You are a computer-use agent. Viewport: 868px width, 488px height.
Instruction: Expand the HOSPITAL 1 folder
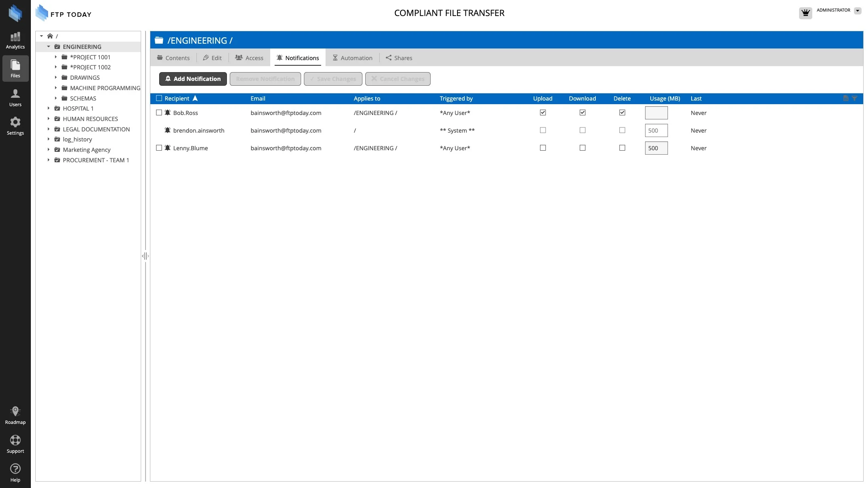[49, 108]
